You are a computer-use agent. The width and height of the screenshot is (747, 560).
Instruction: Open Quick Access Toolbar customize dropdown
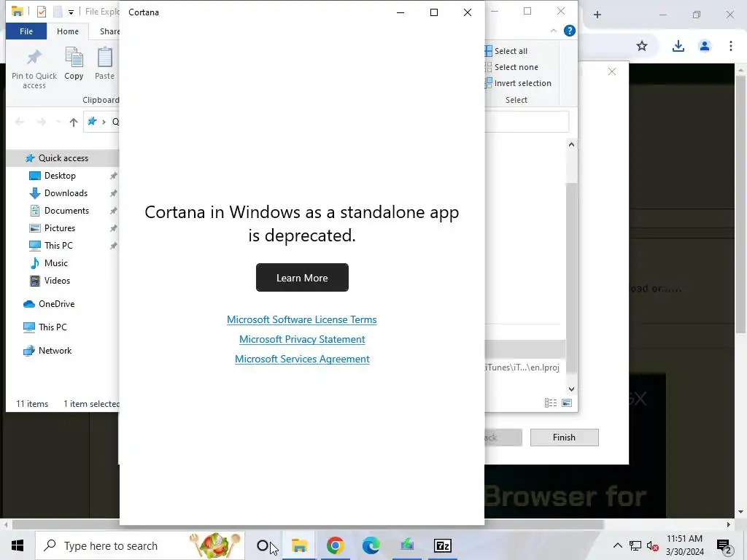71,12
